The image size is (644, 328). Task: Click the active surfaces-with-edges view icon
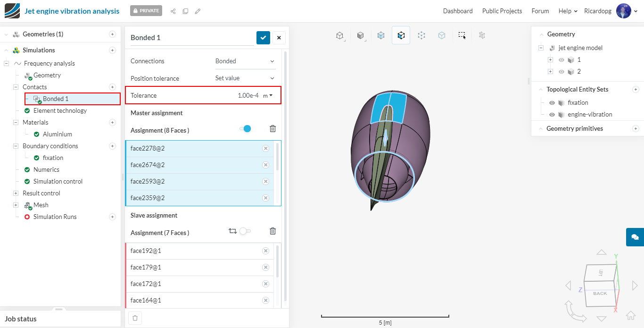click(401, 35)
